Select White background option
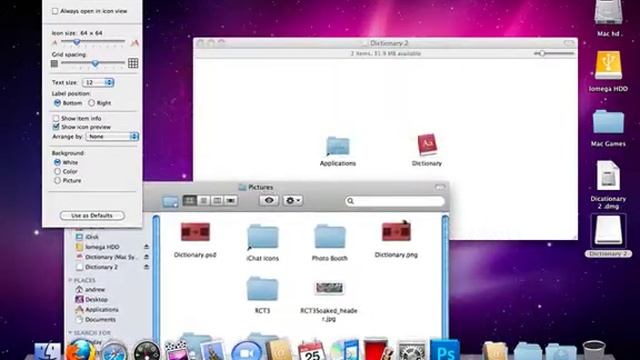 [x=58, y=162]
